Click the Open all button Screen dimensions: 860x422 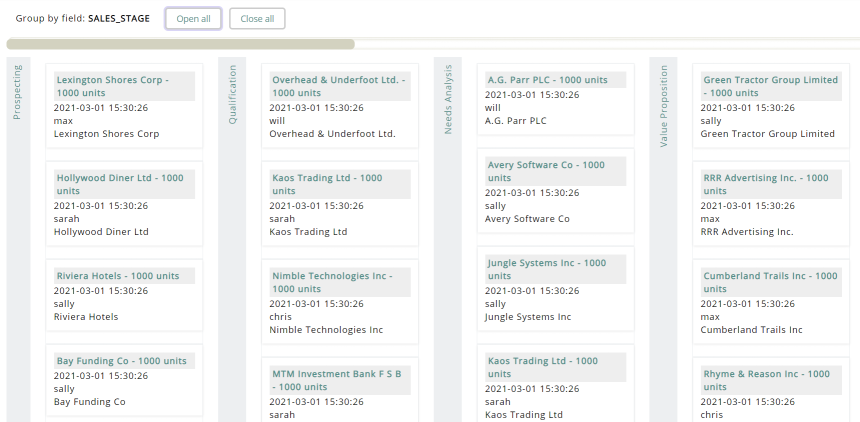pos(193,19)
